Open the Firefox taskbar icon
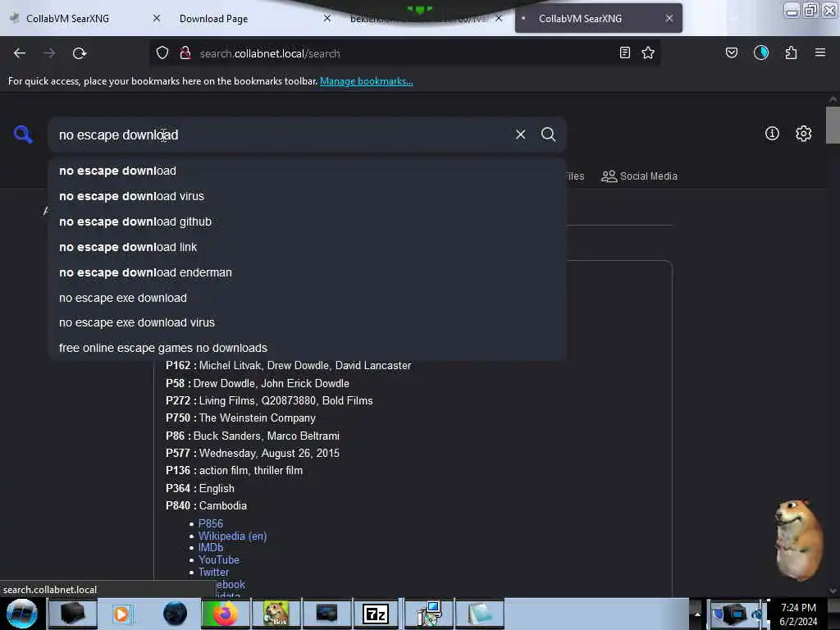The height and width of the screenshot is (630, 840). click(226, 614)
